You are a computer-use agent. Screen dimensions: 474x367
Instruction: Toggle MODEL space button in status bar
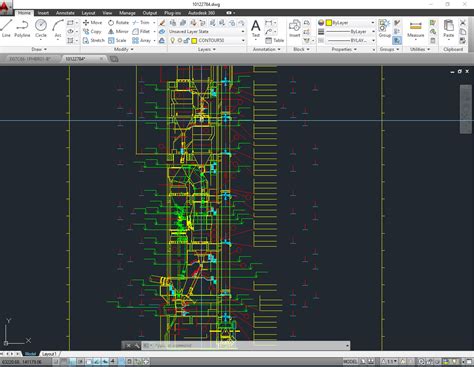point(350,362)
